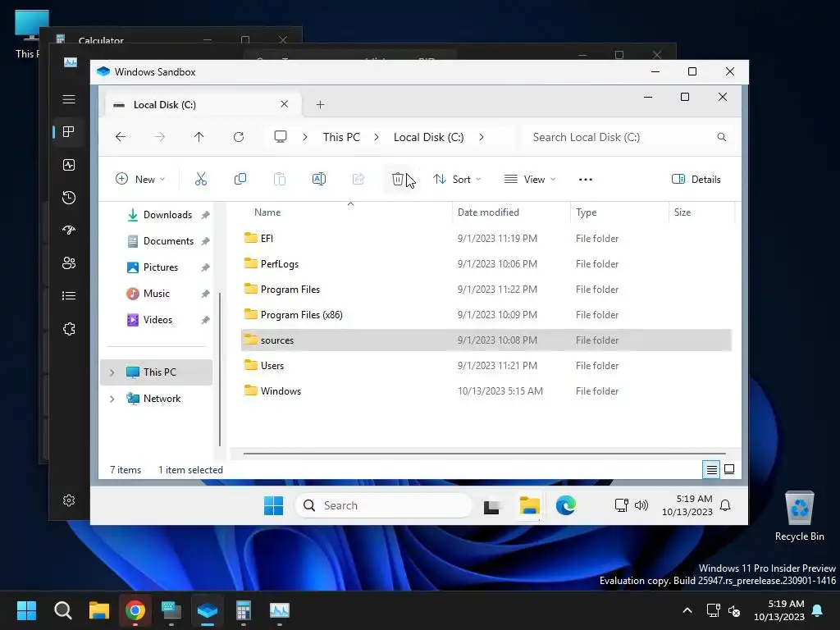Click the navigation pane vertical scrollbar
Image resolution: width=840 pixels, height=630 pixels.
(x=220, y=370)
